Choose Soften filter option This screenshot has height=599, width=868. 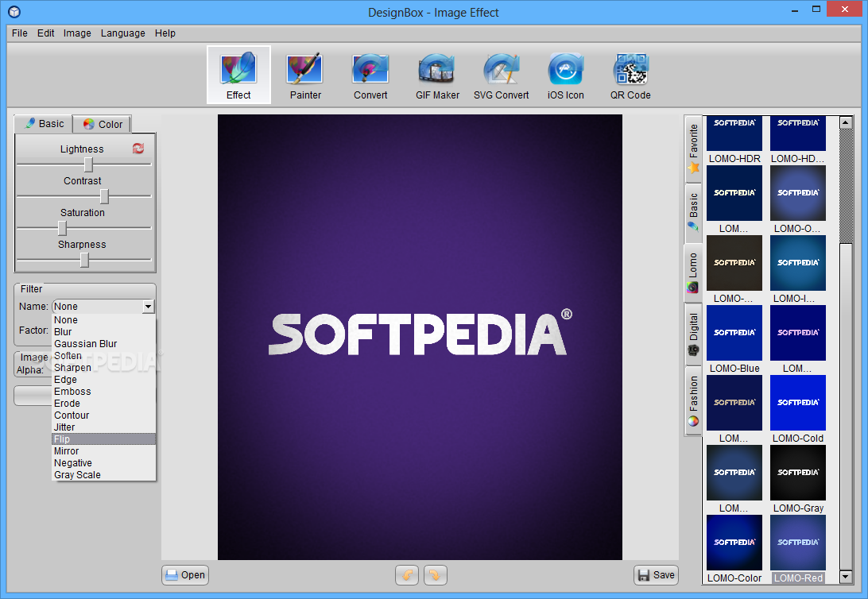[103, 356]
